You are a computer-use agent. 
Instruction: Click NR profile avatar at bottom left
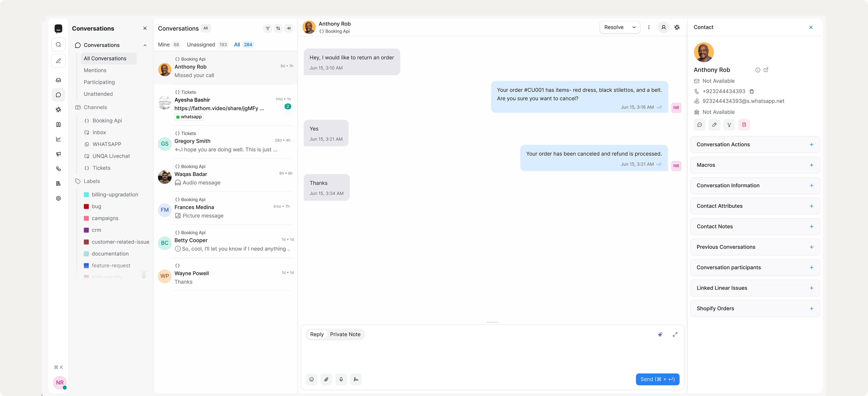tap(60, 383)
